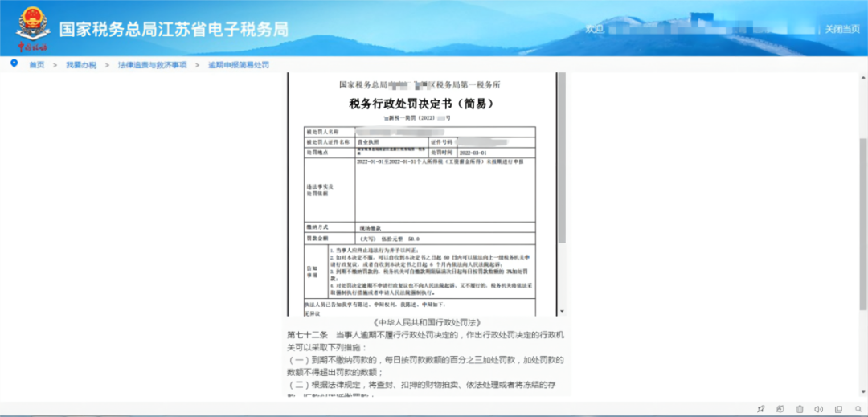The image size is (868, 417).
Task: Click the （一）到期不缴纳罚款的 clause
Action: coord(425,366)
